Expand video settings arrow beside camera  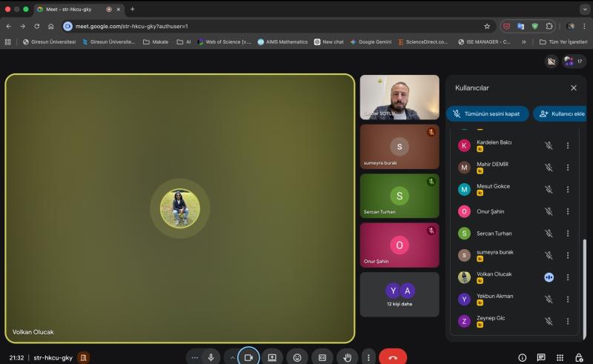[x=232, y=357]
